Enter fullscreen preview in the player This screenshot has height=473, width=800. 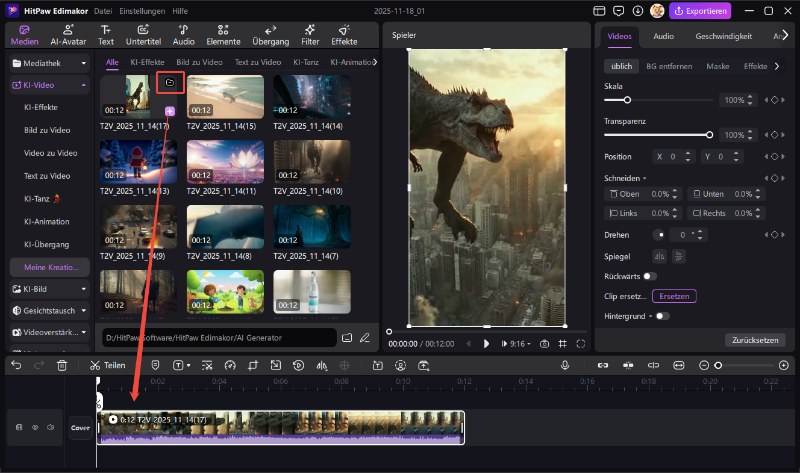point(581,344)
